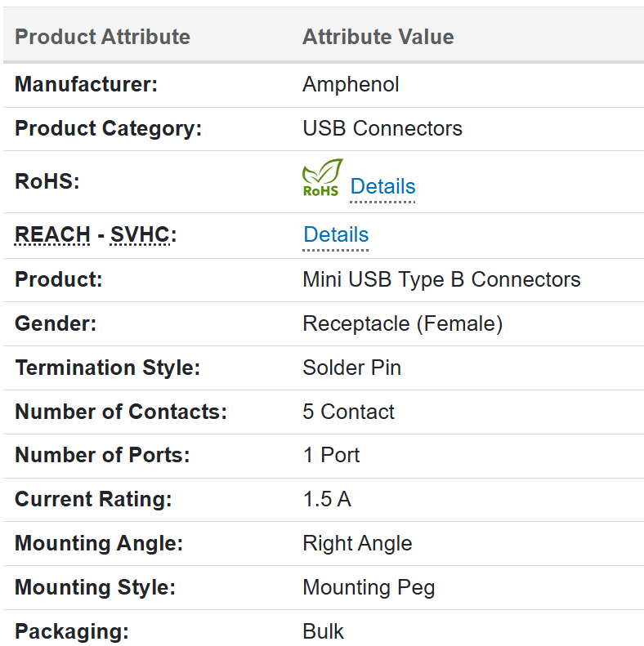
Task: Click the Solder Pin termination value
Action: pos(351,368)
